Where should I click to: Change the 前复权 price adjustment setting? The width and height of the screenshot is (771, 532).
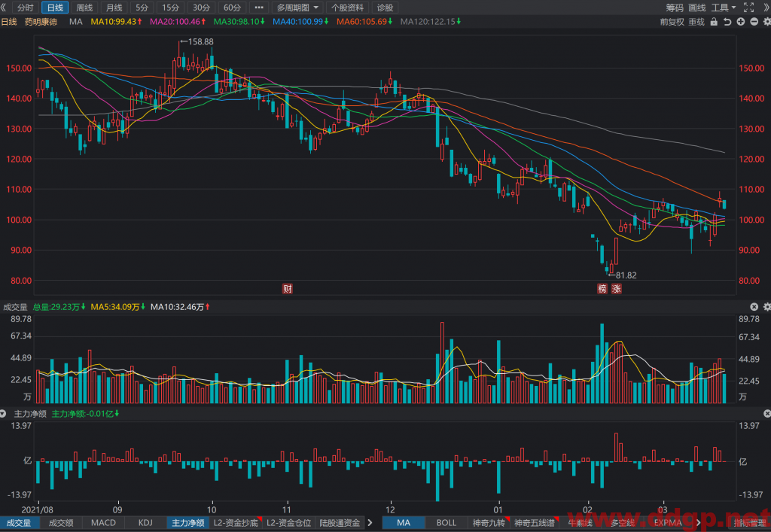672,22
